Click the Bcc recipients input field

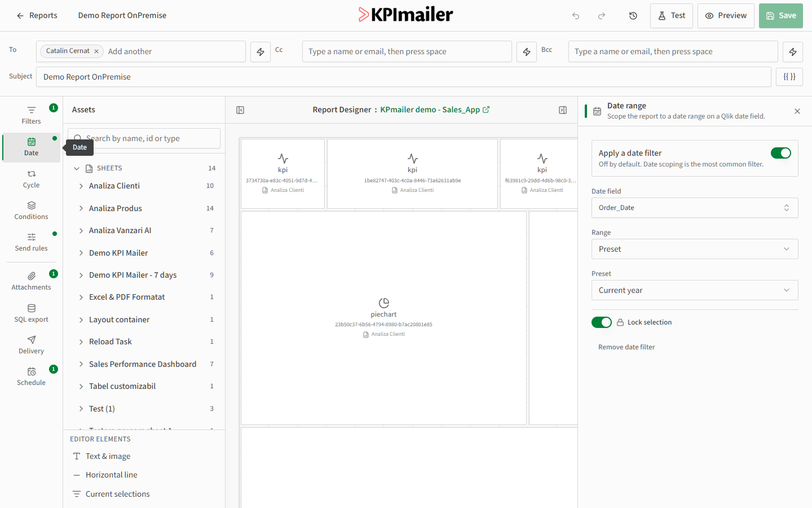point(673,51)
